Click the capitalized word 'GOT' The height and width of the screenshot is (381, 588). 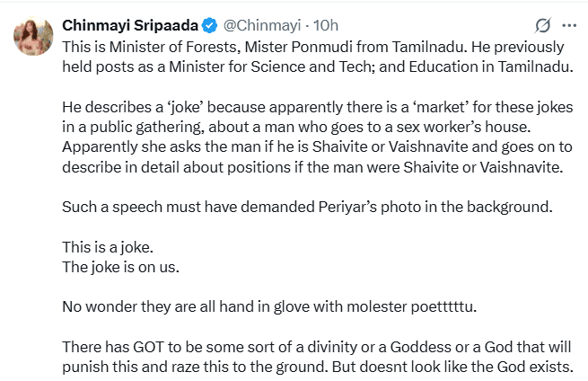148,347
